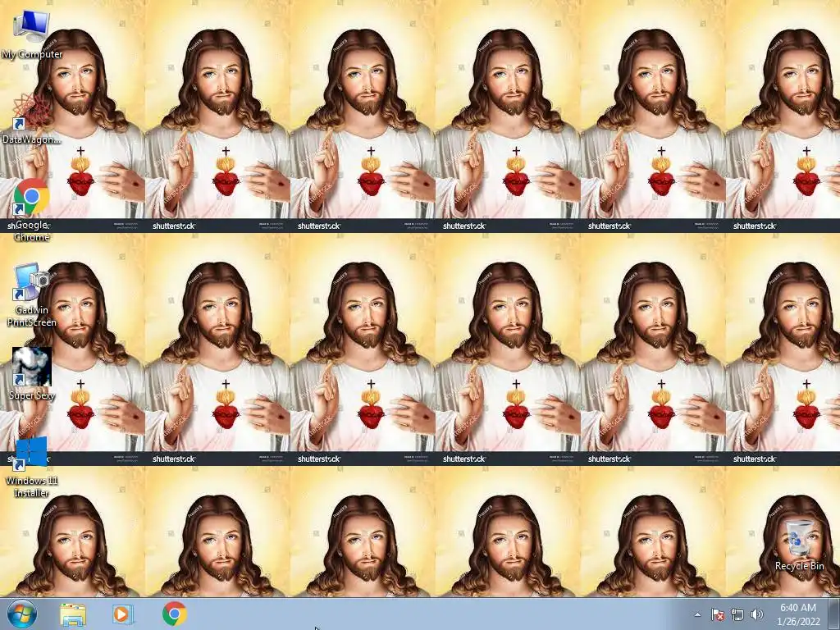Show hidden system tray icons
The height and width of the screenshot is (630, 840).
pyautogui.click(x=697, y=614)
